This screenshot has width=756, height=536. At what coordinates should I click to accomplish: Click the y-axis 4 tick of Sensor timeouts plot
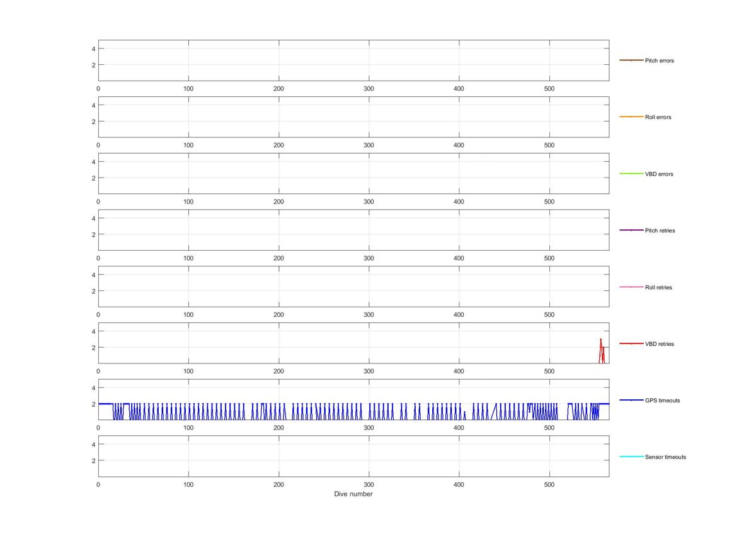pyautogui.click(x=93, y=445)
